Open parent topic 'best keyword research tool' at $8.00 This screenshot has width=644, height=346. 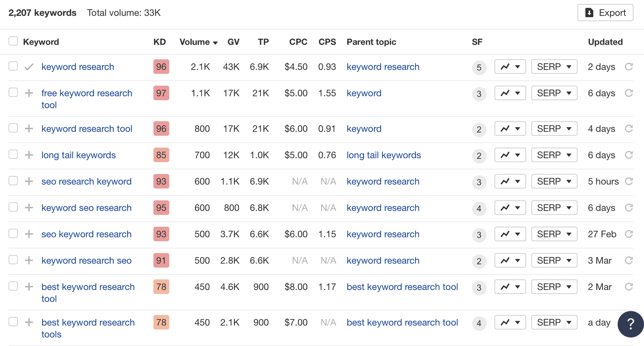(x=402, y=287)
